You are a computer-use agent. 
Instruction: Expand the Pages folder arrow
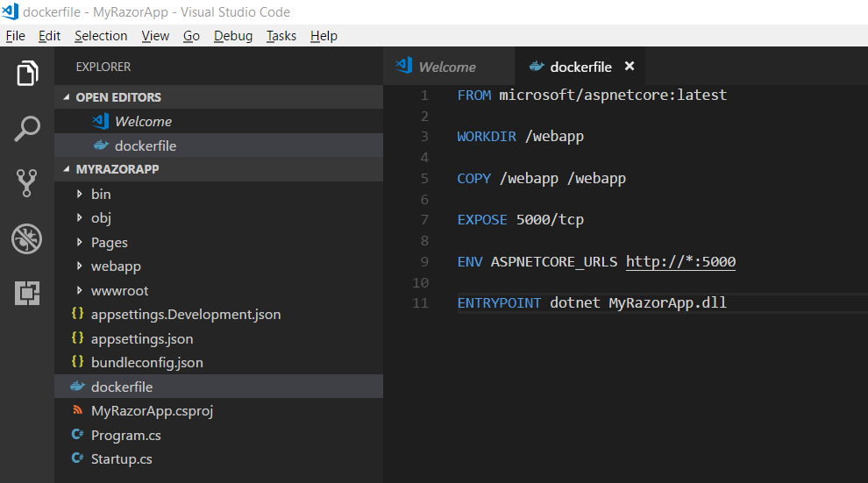[x=79, y=242]
